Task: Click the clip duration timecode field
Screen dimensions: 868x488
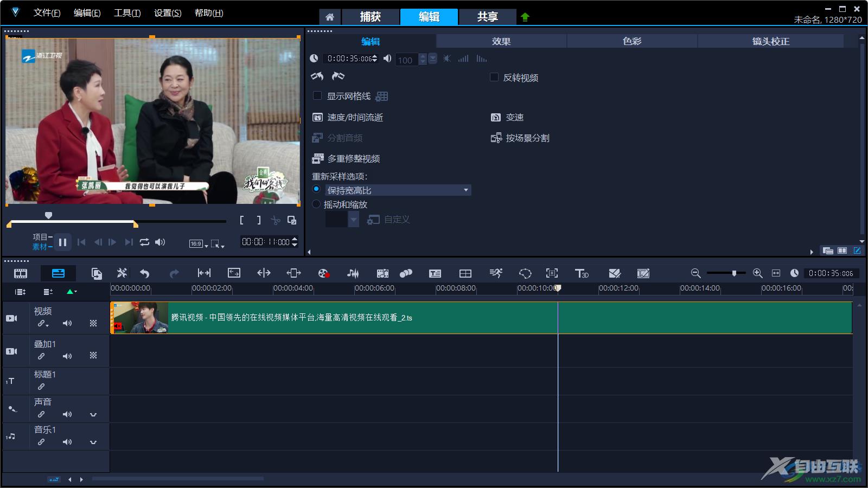Action: pos(350,59)
